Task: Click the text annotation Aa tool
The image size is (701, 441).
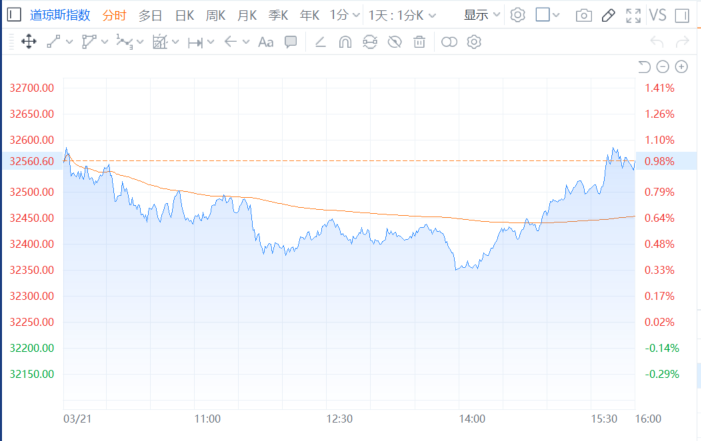Action: click(x=265, y=42)
